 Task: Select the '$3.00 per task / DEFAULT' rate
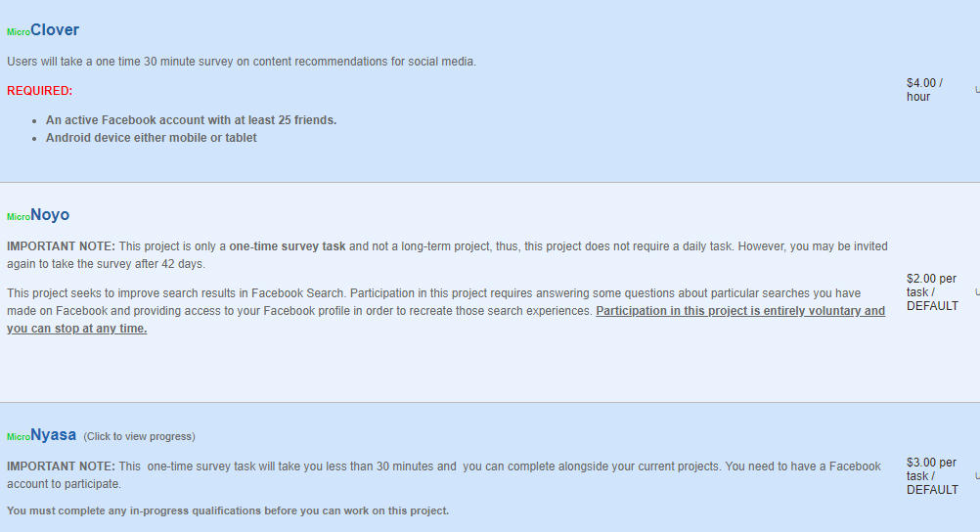932,475
